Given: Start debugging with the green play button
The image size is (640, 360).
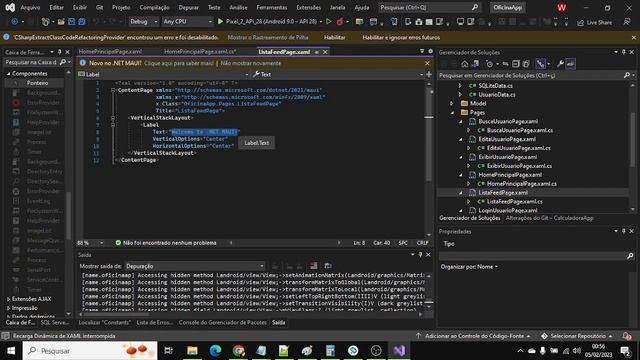Looking at the screenshot, I should click(x=220, y=22).
